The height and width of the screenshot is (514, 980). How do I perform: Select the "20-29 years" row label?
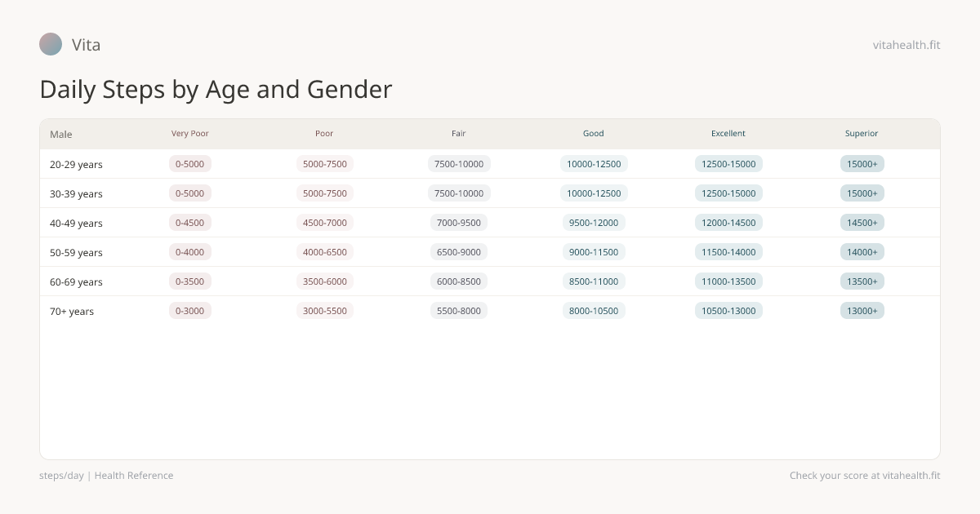tap(76, 165)
